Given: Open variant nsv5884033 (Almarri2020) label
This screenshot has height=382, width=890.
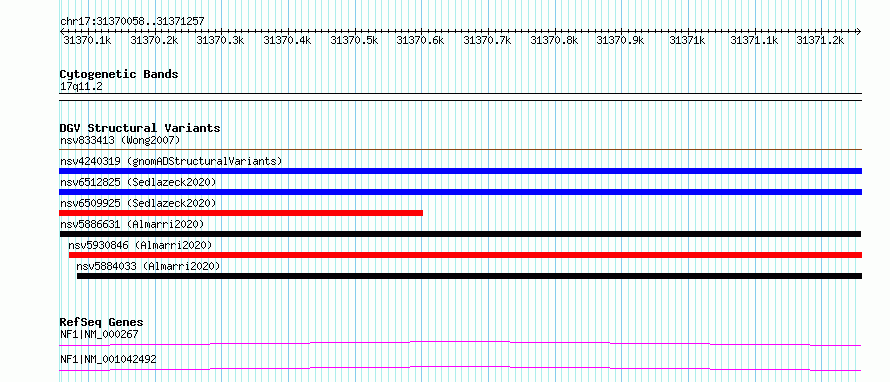Looking at the screenshot, I should coord(148,266).
